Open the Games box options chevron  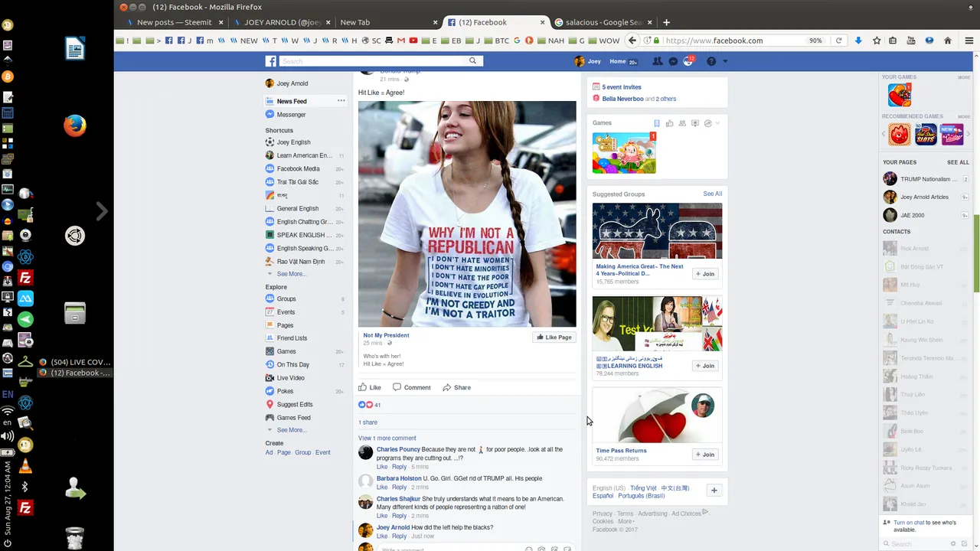(717, 123)
